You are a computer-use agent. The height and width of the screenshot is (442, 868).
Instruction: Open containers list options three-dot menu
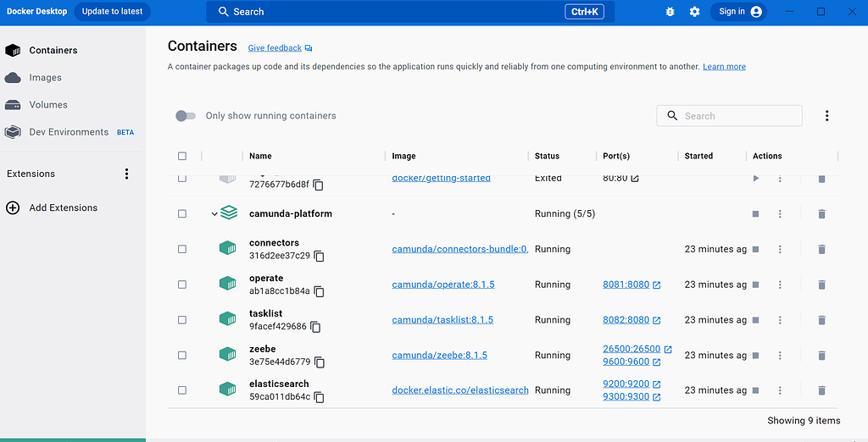pyautogui.click(x=826, y=116)
